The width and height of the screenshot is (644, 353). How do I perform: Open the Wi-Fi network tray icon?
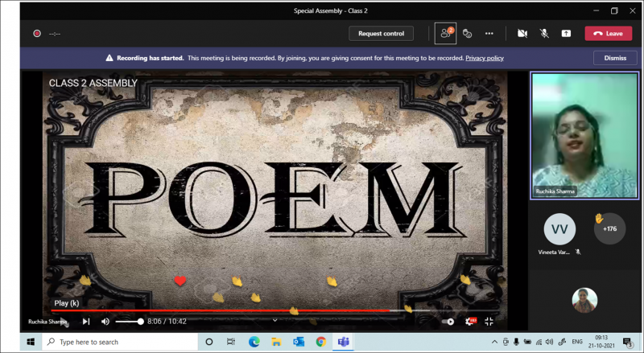tap(539, 342)
